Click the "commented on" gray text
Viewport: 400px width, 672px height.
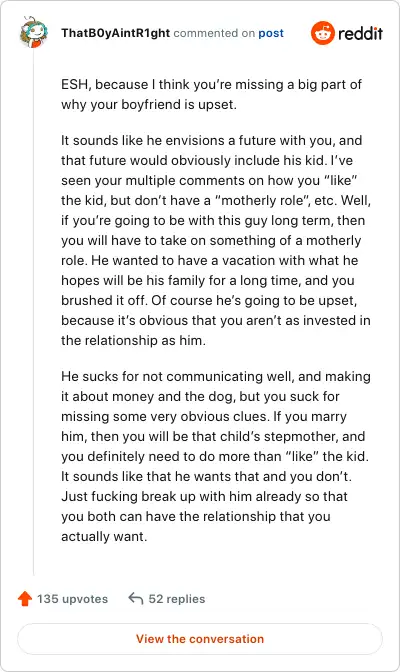[214, 33]
